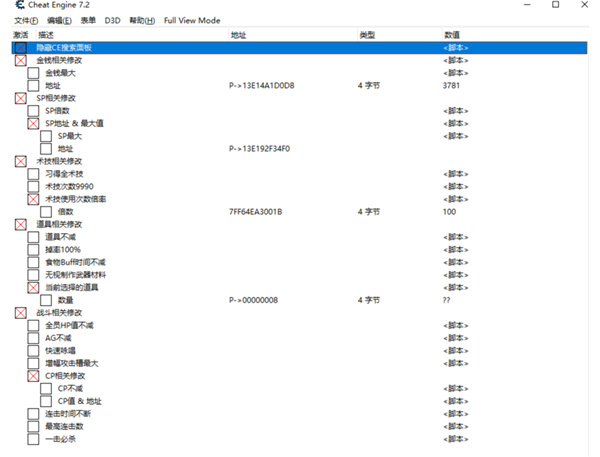
Task: Enable the 习得全术技 checkbox
Action: click(33, 174)
